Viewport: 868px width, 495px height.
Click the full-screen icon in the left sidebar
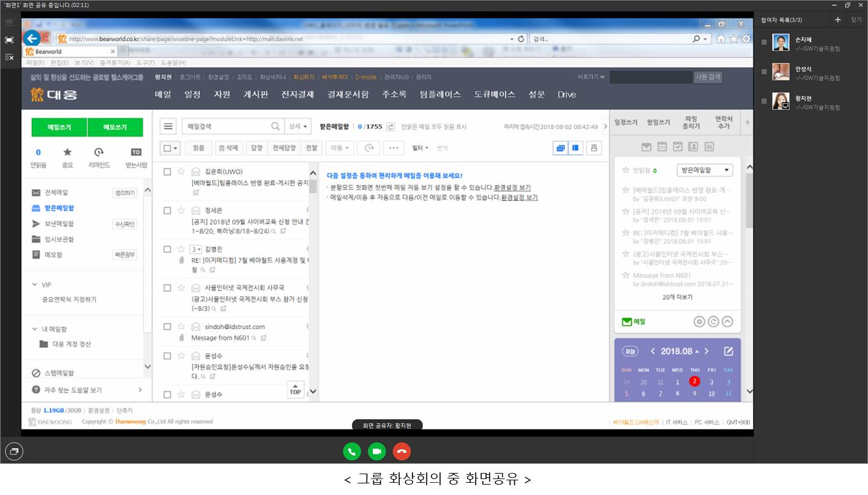9,40
